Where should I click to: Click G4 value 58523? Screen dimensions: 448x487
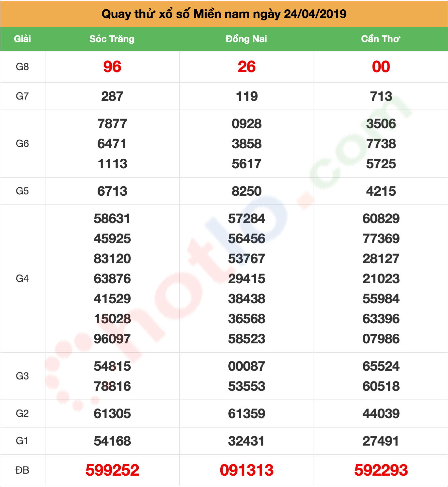coord(247,339)
